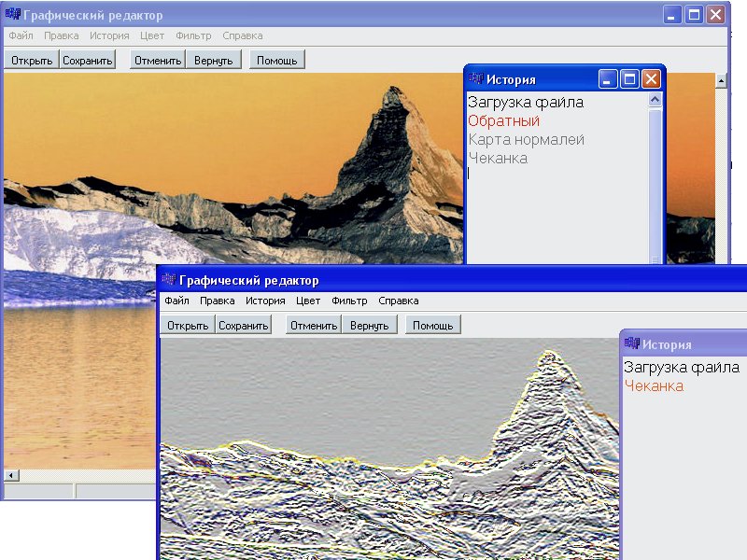
Task: Click up arrow of back editor vertical scrollbar
Action: (721, 81)
